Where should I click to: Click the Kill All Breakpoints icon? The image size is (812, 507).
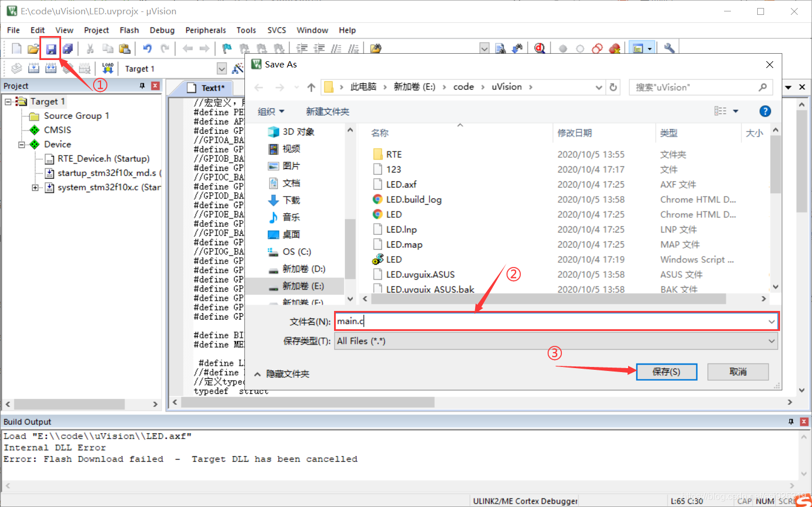pyautogui.click(x=615, y=49)
